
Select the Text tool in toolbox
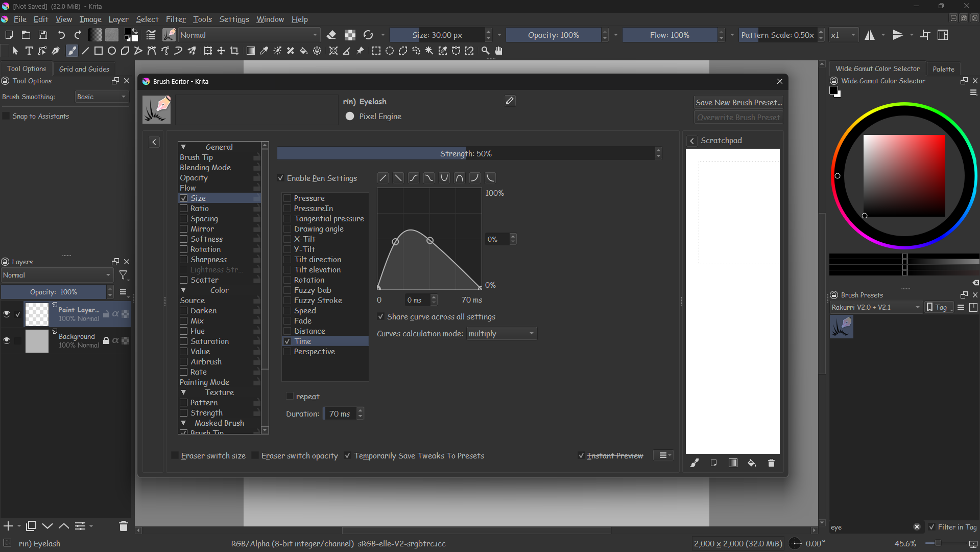click(x=29, y=51)
